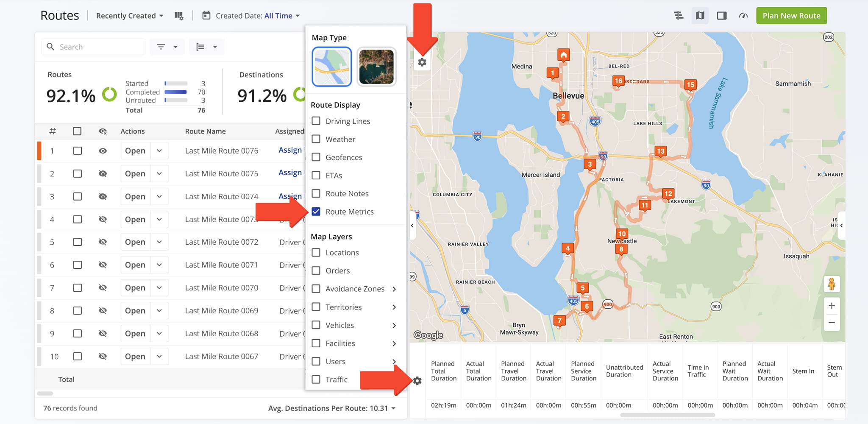Open the map settings gear icon

(422, 62)
